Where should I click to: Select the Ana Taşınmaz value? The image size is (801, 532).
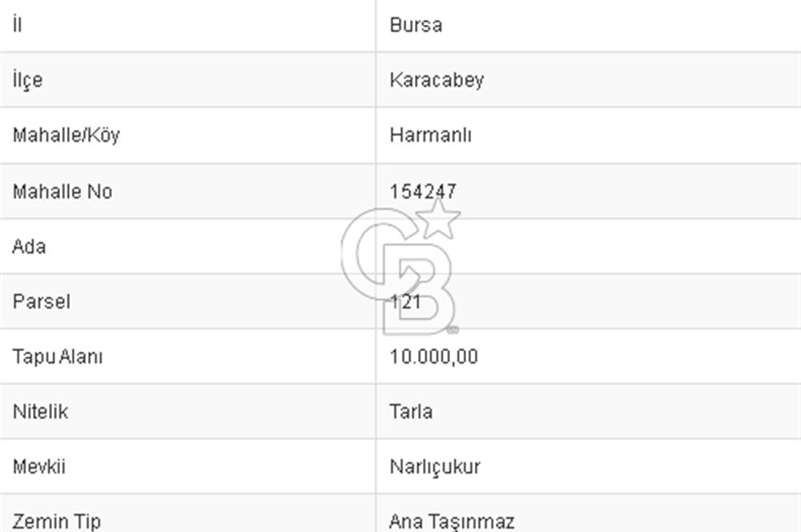452,522
